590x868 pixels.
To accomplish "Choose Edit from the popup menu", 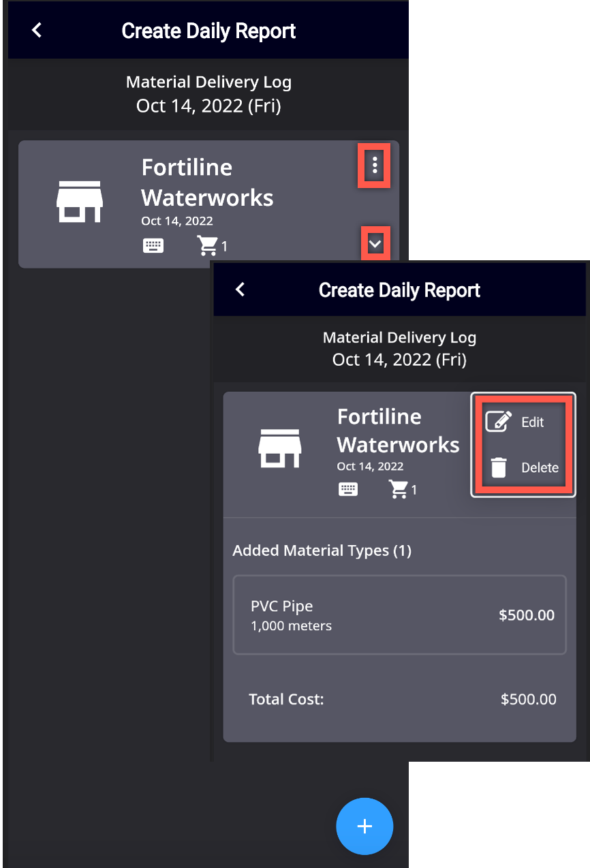I will click(x=523, y=422).
